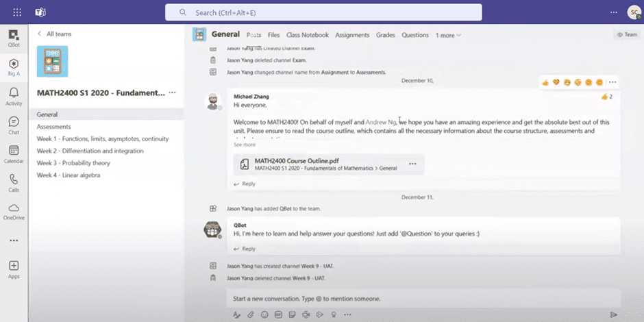Click Michael Zhang's avatar
The width and height of the screenshot is (644, 322).
tap(213, 101)
